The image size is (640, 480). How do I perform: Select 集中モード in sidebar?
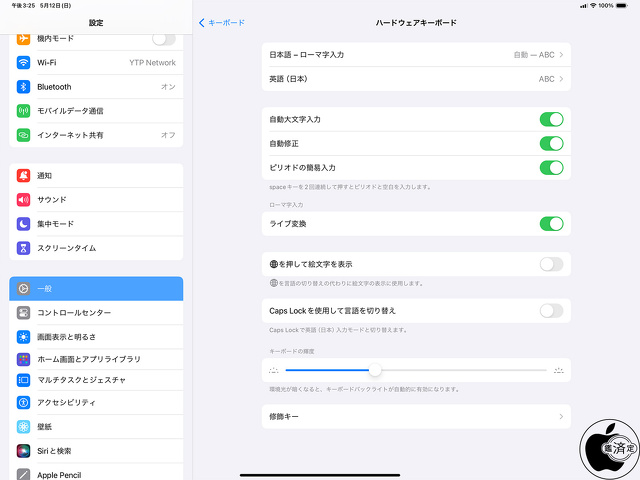pyautogui.click(x=96, y=224)
